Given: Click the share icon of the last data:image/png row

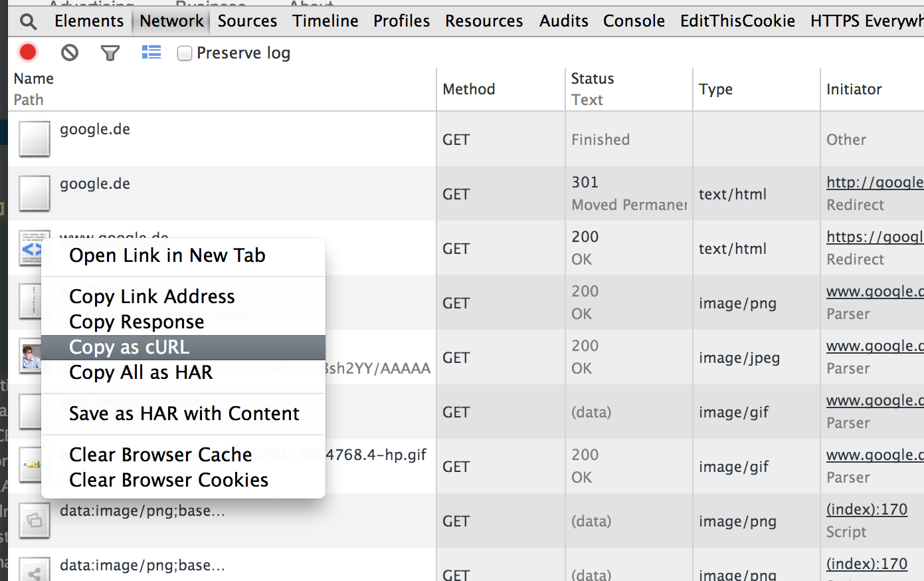Looking at the screenshot, I should (35, 570).
